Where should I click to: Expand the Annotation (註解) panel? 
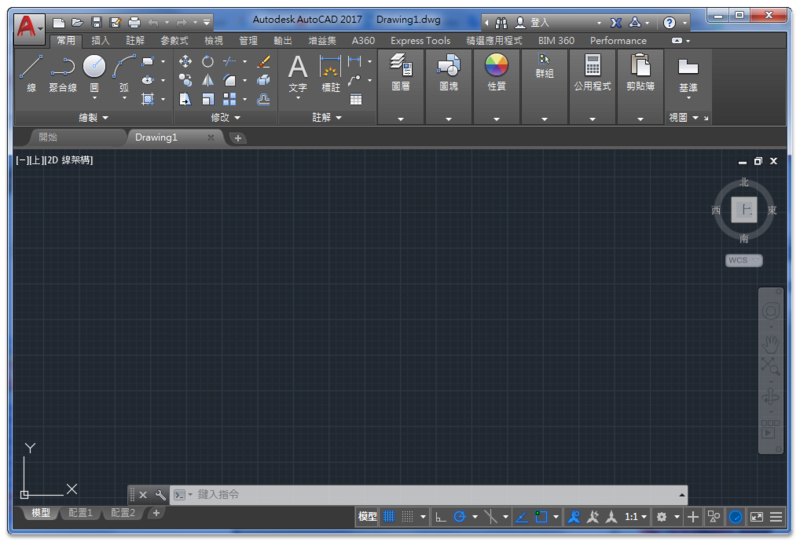[327, 118]
